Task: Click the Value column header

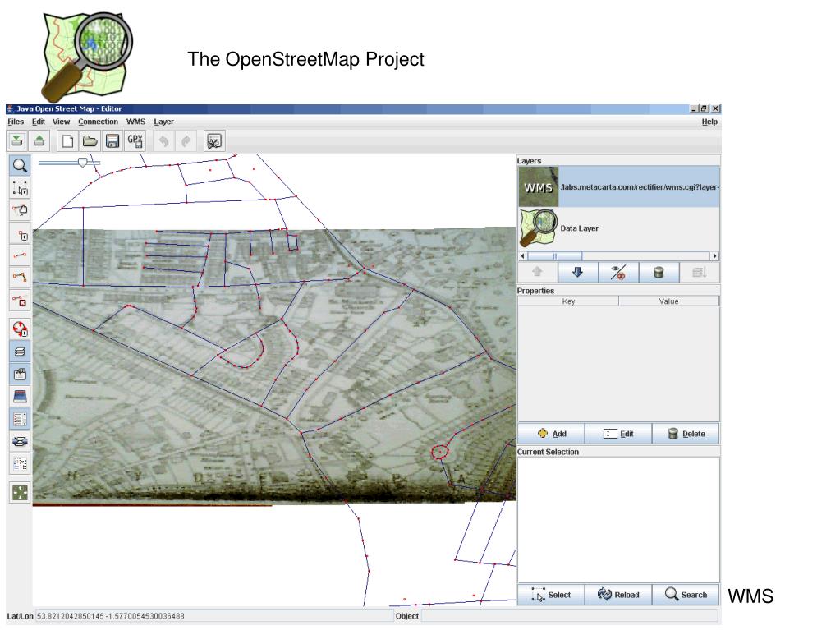Action: [x=668, y=301]
